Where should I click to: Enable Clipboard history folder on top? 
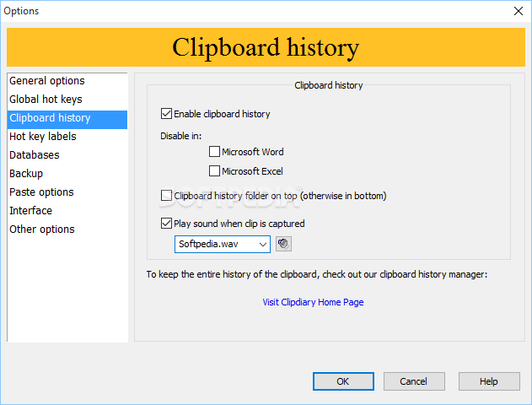166,196
